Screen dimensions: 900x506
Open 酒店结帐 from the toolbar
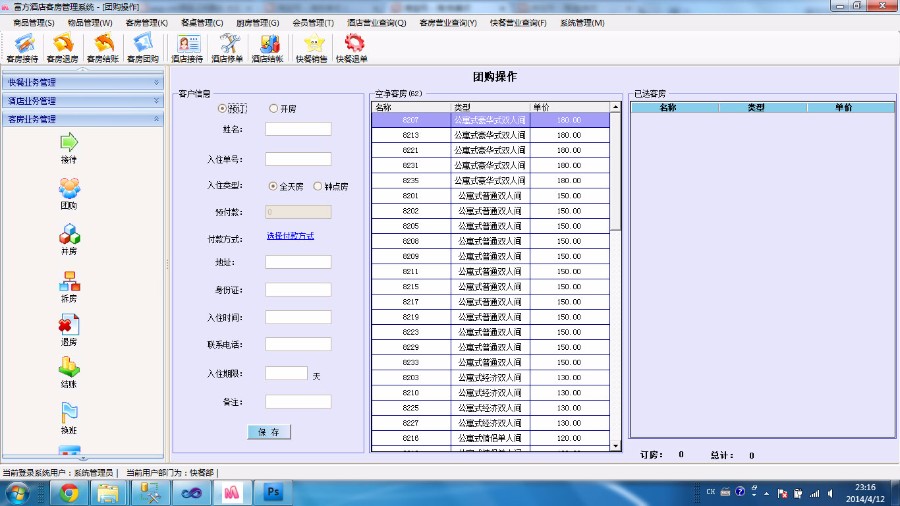click(267, 48)
